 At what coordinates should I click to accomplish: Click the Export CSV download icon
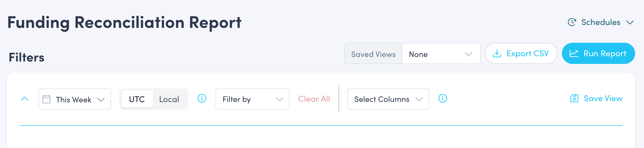click(498, 53)
